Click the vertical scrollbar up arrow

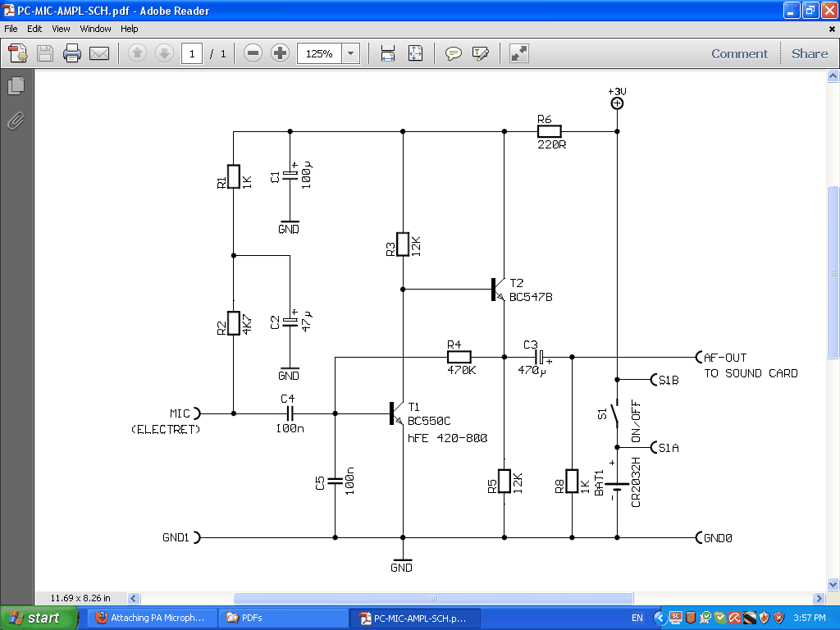point(833,76)
